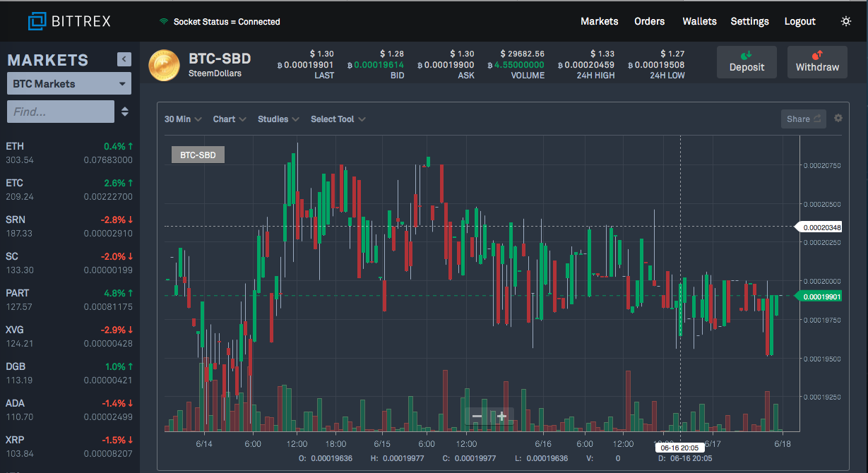Select the PART market row

[x=69, y=300]
